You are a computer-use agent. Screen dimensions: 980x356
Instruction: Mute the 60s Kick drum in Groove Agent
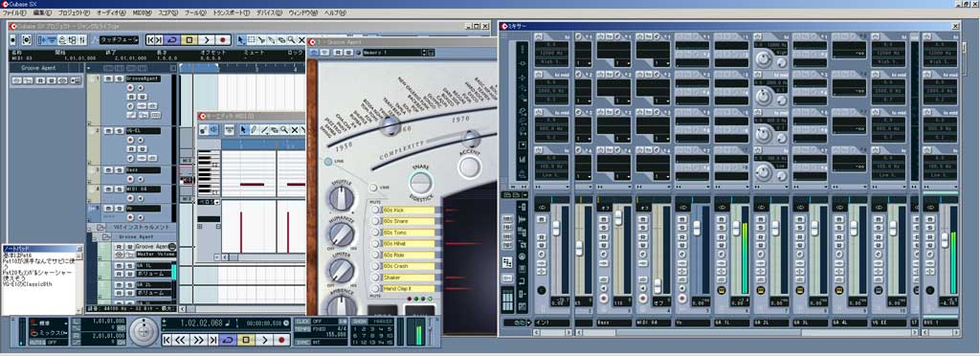[x=375, y=210]
